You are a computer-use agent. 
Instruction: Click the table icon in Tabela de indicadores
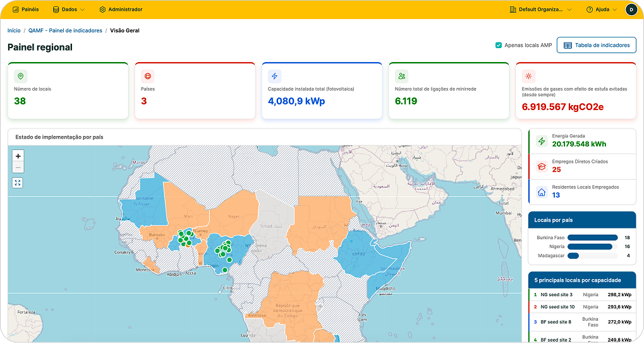pyautogui.click(x=568, y=45)
